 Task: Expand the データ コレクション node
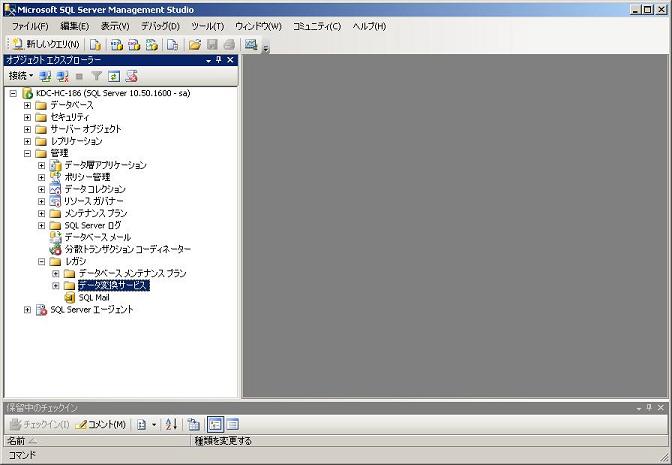[x=42, y=189]
